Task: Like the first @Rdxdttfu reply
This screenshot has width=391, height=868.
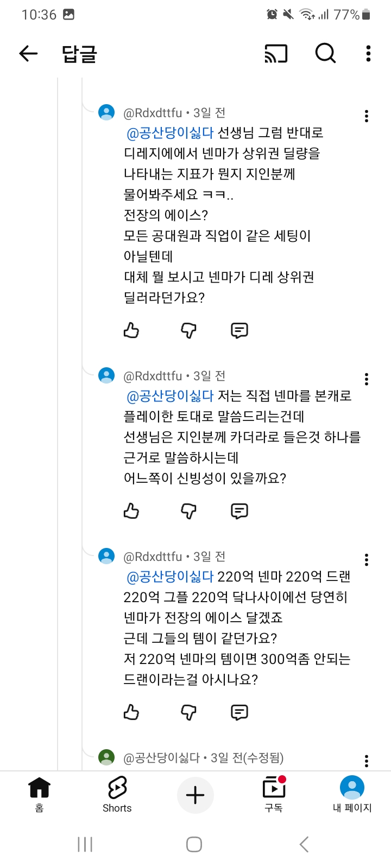Action: coord(131,330)
